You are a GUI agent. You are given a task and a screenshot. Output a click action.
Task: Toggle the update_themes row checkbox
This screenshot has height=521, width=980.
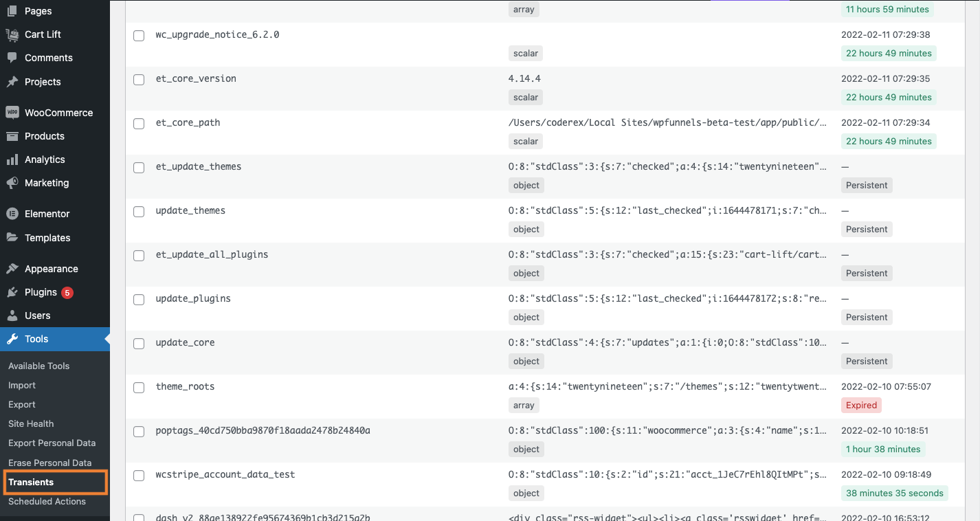click(x=139, y=212)
